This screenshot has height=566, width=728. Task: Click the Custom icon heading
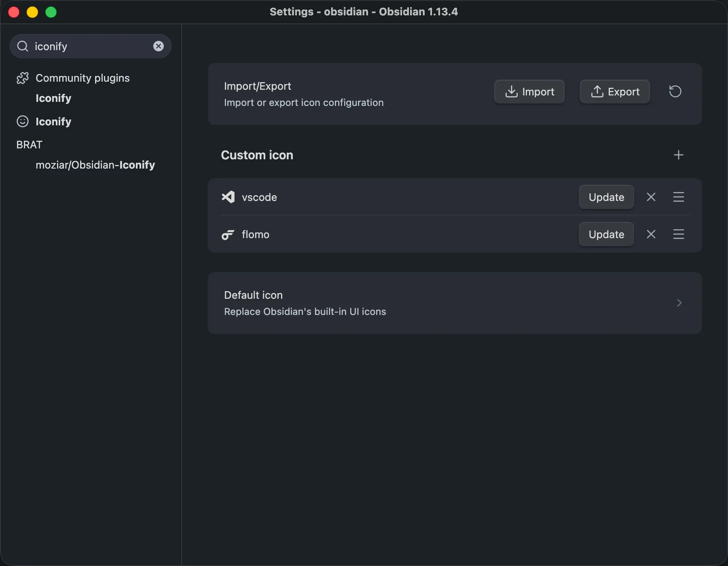(x=257, y=155)
